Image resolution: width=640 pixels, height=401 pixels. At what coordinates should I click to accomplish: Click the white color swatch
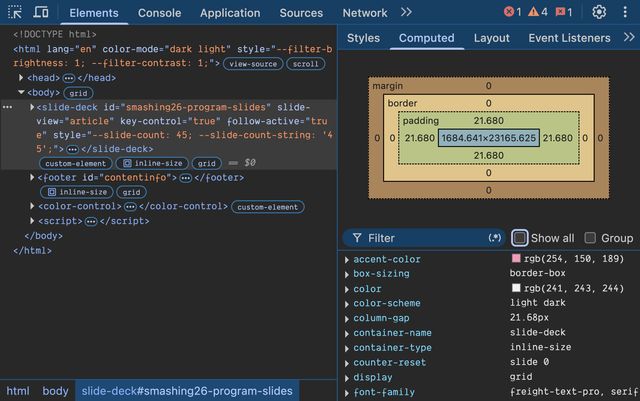pyautogui.click(x=516, y=288)
